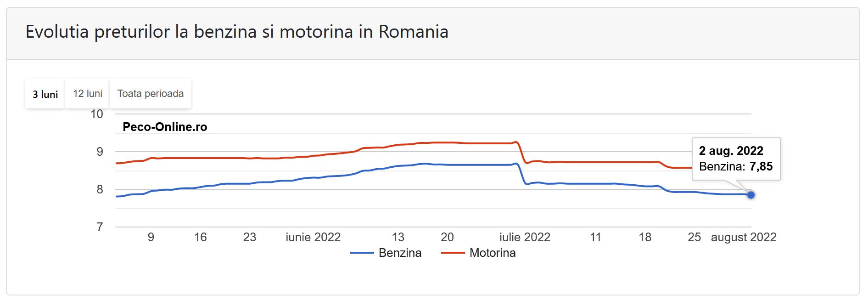The height and width of the screenshot is (301, 868).
Task: Click the Peco-Online.ro watermark text
Action: [165, 127]
